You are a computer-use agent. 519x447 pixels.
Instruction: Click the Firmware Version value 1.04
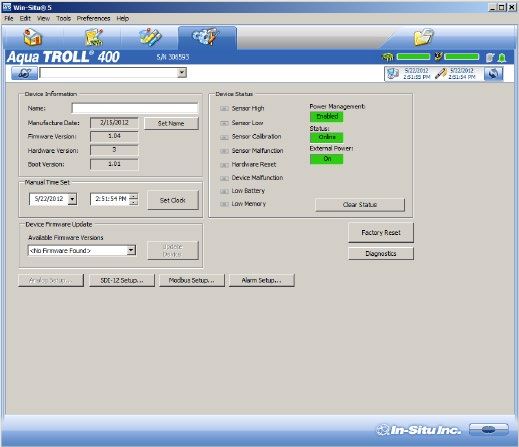pyautogui.click(x=114, y=136)
